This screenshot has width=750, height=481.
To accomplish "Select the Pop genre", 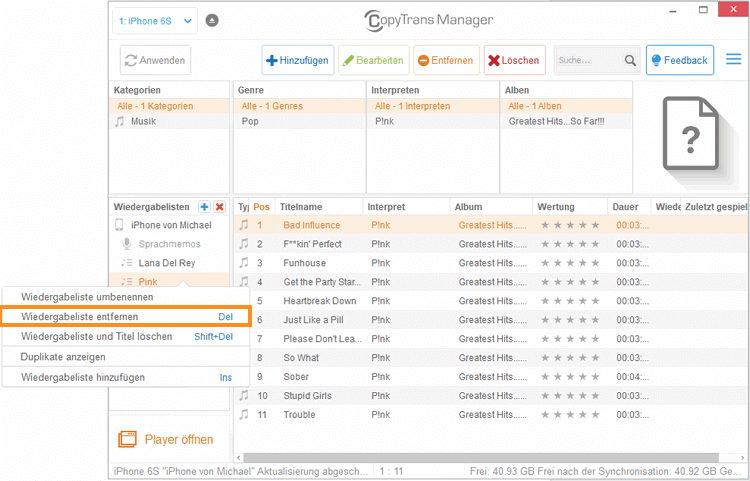I will [x=299, y=121].
